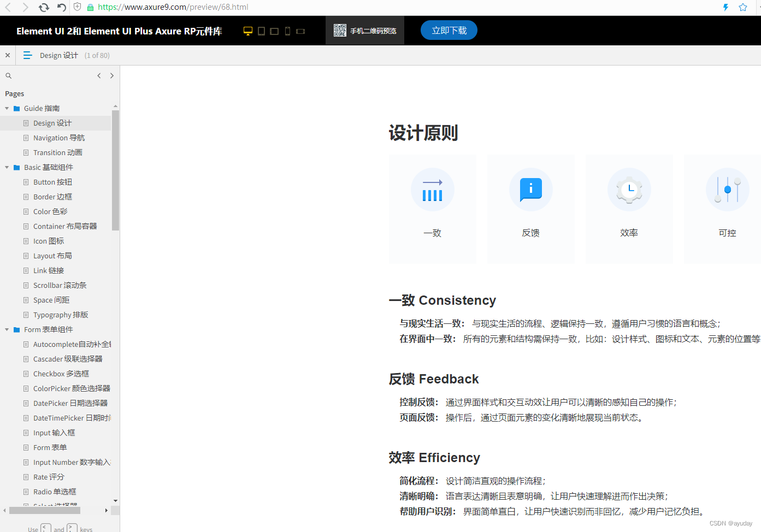Go to next page with right arrow

click(x=112, y=75)
